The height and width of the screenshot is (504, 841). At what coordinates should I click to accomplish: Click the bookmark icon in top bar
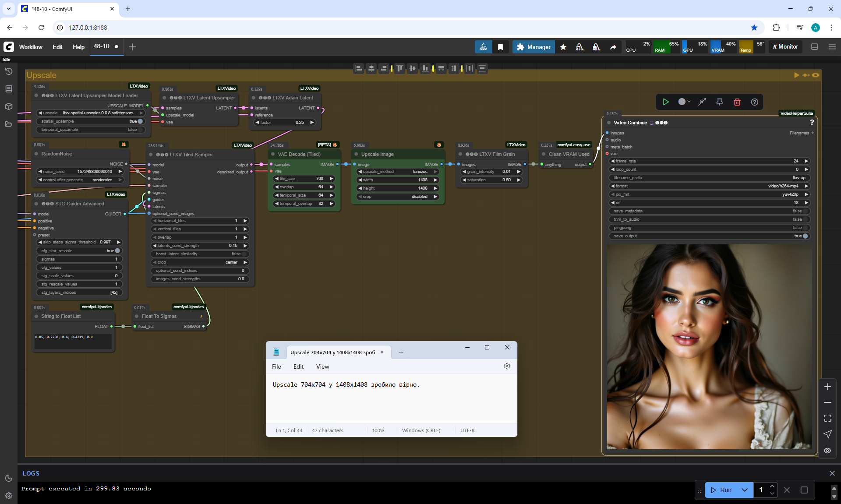[500, 47]
